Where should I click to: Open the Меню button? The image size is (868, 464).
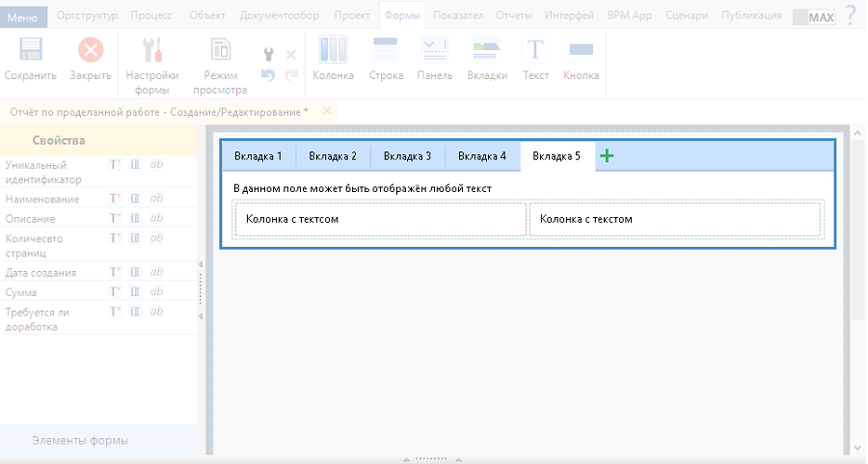pyautogui.click(x=22, y=16)
